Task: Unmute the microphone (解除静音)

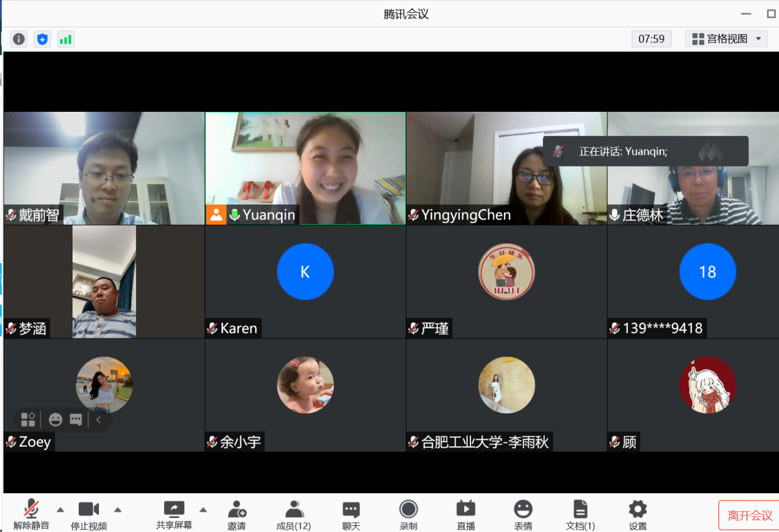Action: coord(31,514)
